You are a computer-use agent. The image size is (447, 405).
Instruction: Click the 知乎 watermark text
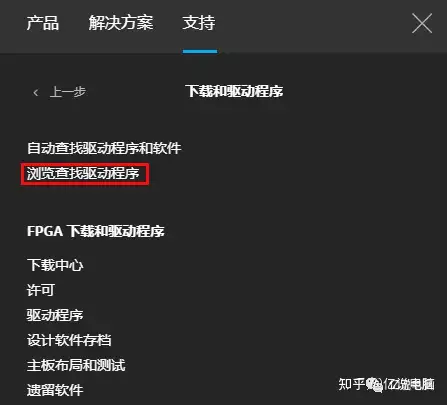[352, 384]
